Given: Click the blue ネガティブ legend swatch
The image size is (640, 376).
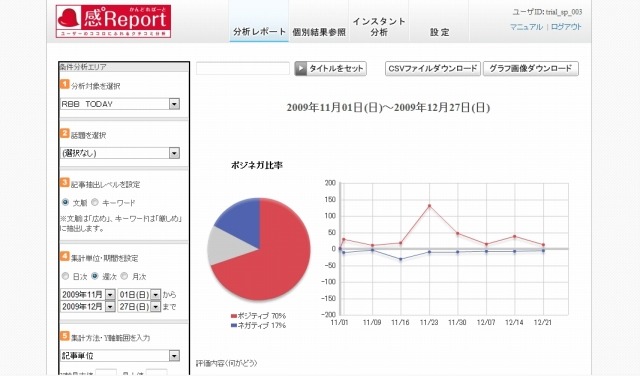Looking at the screenshot, I should coord(234,325).
